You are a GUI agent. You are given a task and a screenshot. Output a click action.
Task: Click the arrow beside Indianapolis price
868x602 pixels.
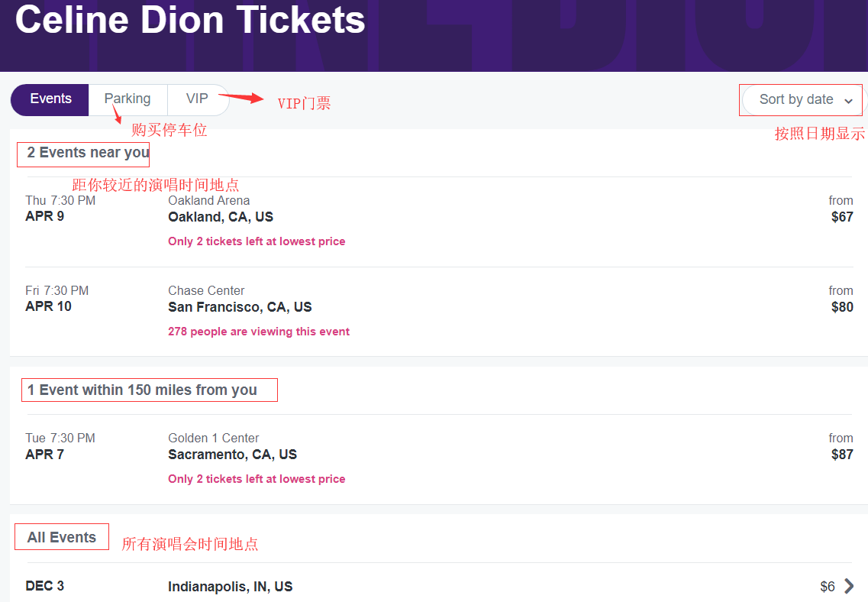[x=849, y=587]
